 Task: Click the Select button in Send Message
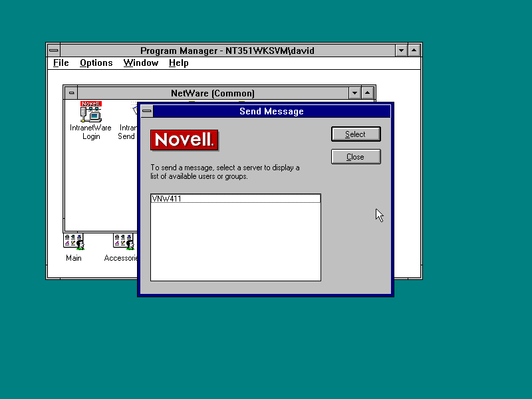(356, 134)
